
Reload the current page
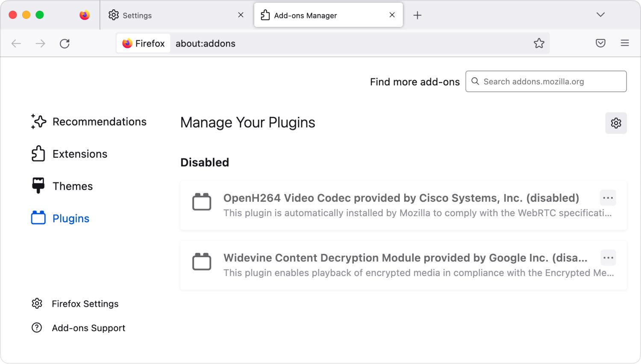(x=65, y=44)
